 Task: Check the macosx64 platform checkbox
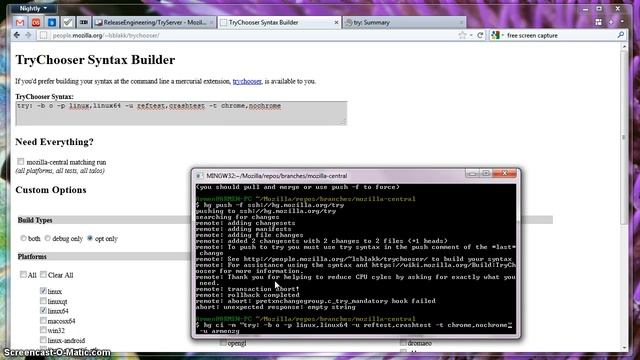[43, 320]
